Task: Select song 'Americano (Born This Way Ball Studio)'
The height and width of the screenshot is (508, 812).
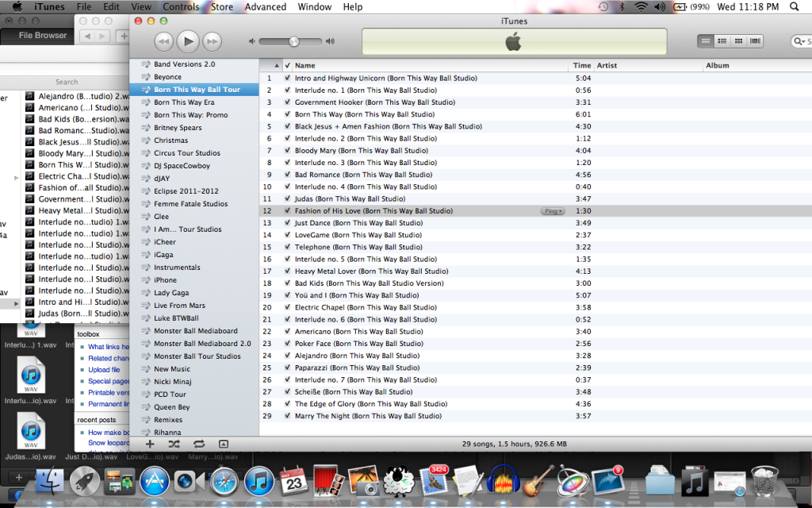Action: 359,331
